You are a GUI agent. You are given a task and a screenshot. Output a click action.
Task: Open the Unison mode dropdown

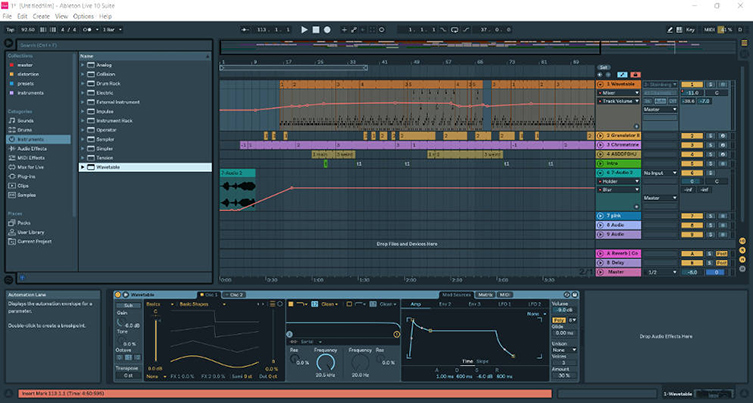click(564, 350)
